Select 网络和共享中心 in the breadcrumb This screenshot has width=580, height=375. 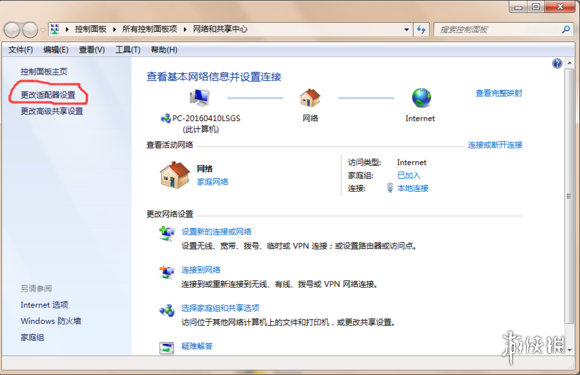[220, 29]
